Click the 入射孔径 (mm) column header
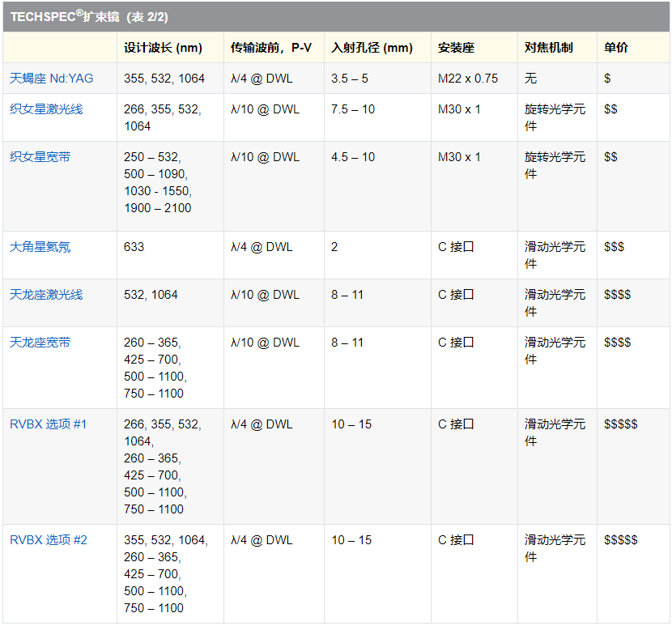The height and width of the screenshot is (626, 672). (372, 48)
